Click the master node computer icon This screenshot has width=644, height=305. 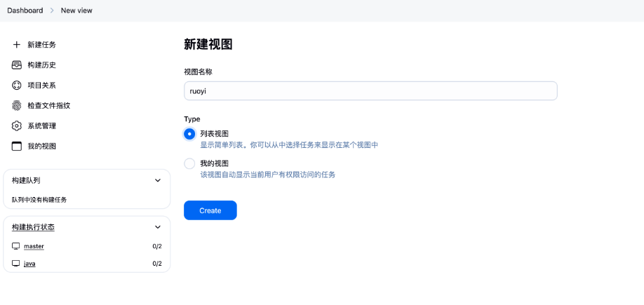(x=16, y=247)
